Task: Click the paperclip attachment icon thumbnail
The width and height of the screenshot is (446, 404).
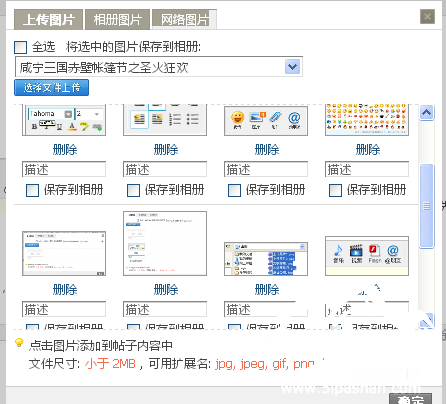Action: tap(275, 117)
